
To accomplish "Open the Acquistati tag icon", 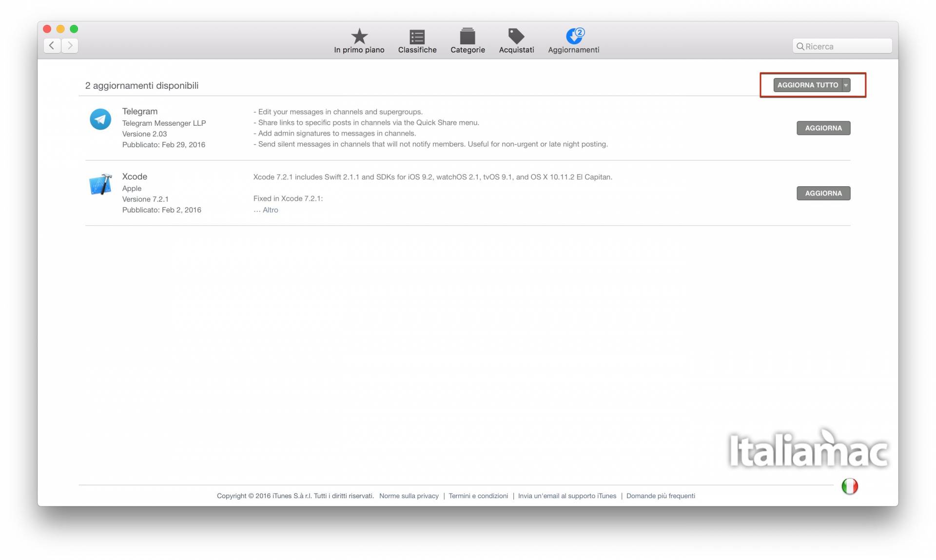I will [x=516, y=36].
